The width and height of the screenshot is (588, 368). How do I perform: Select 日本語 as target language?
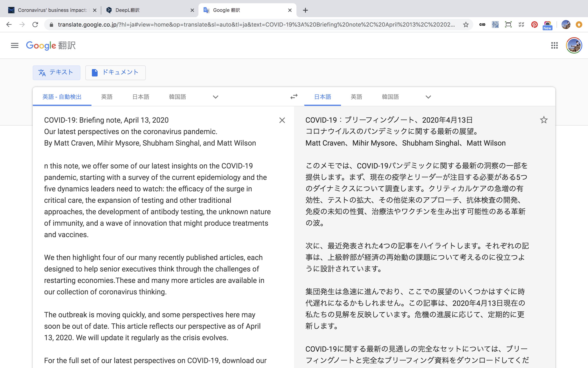point(322,97)
